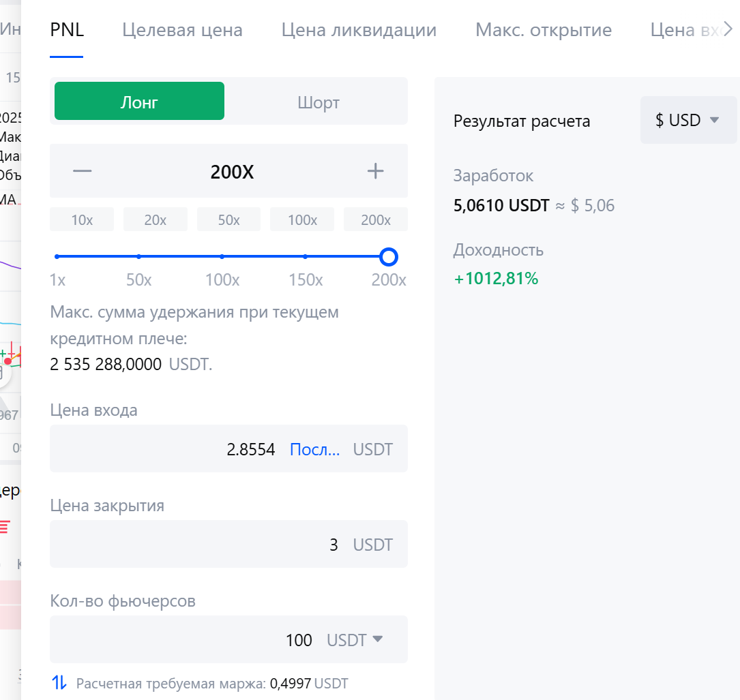Open the $ USD currency dropdown
The image size is (740, 700).
687,120
